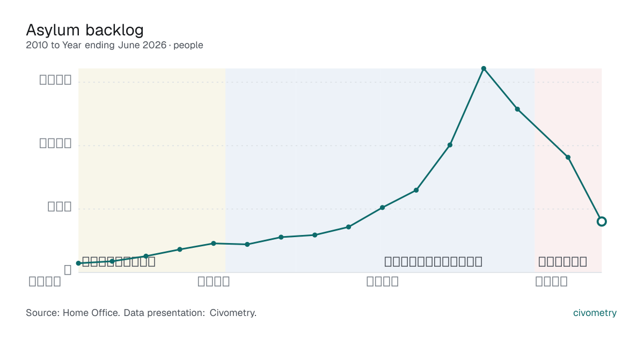Click the annotation label inside yellow region
Viewport: 644px width, 338px height.
click(x=119, y=262)
